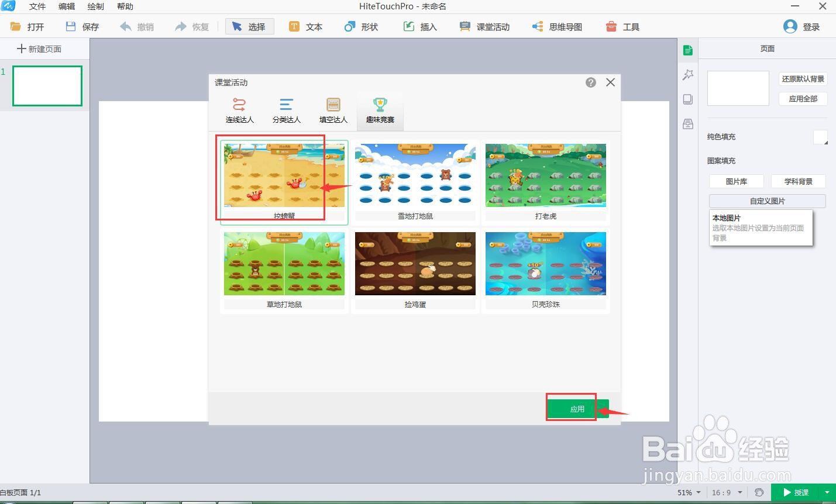
Task: Open the 文件 menu
Action: [37, 6]
